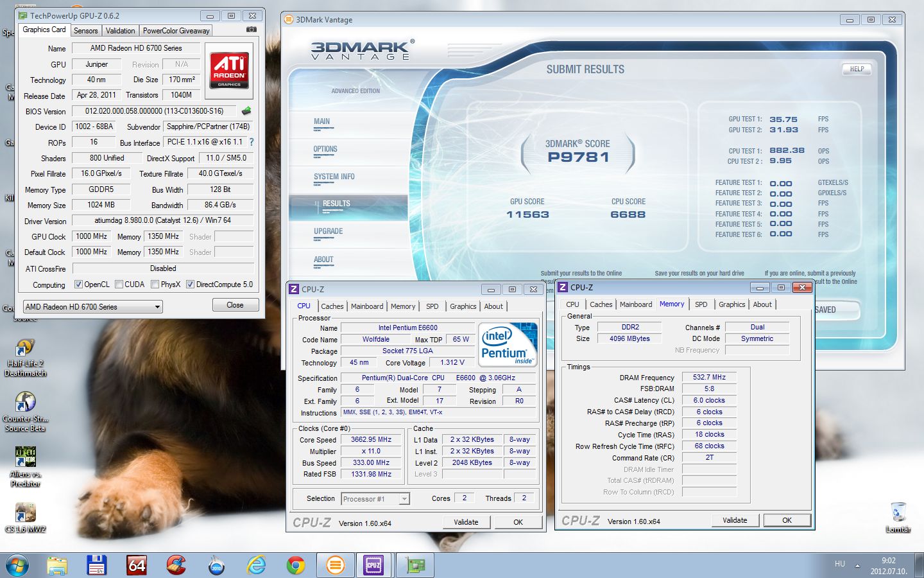Viewport: 924px width, 578px height.
Task: Click the Driver Version field in GPU-Z
Action: 163,220
